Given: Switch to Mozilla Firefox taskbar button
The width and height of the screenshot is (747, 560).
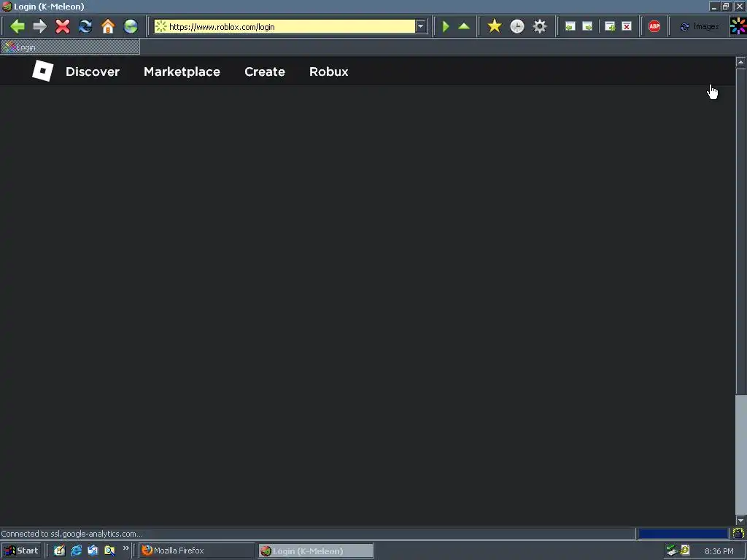Looking at the screenshot, I should 196,551.
